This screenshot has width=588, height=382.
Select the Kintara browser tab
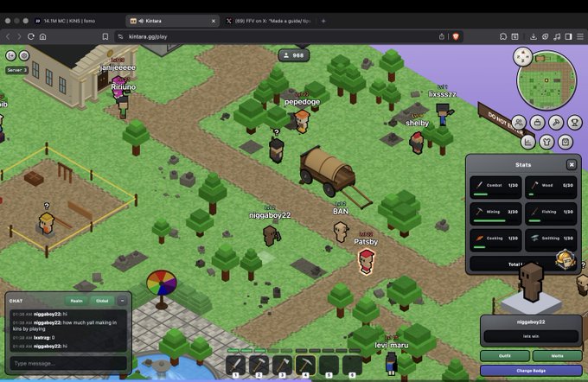click(x=172, y=21)
